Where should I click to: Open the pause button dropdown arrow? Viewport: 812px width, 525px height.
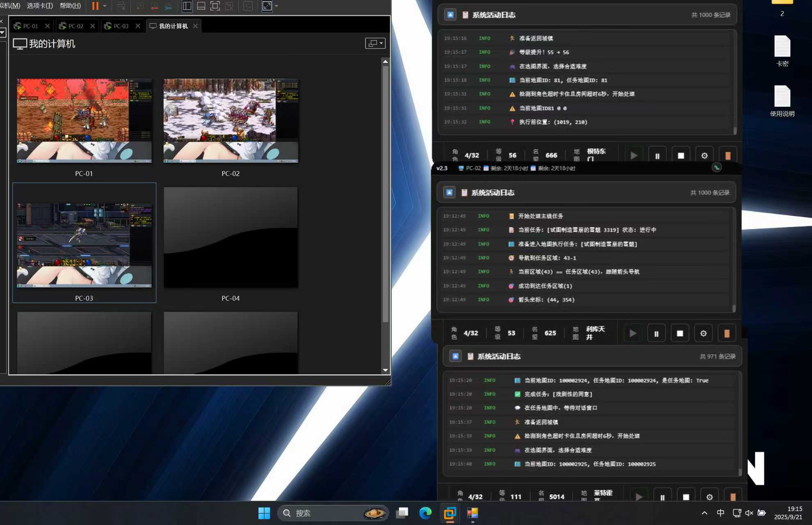point(105,6)
